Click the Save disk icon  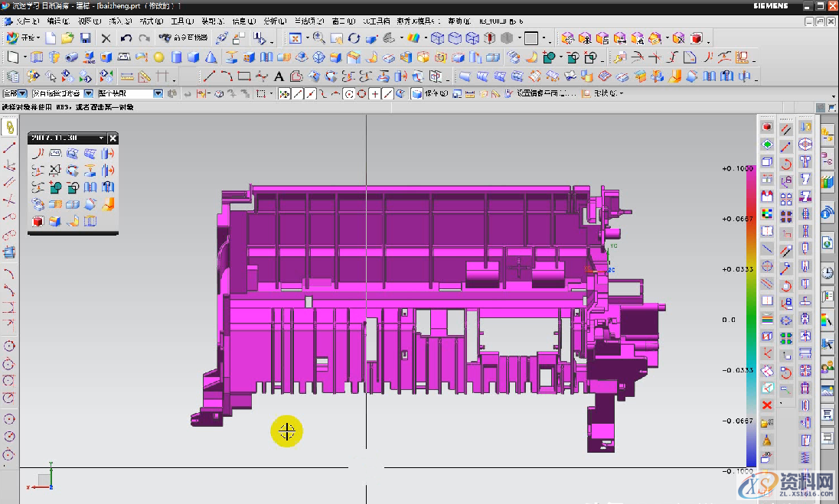click(86, 38)
